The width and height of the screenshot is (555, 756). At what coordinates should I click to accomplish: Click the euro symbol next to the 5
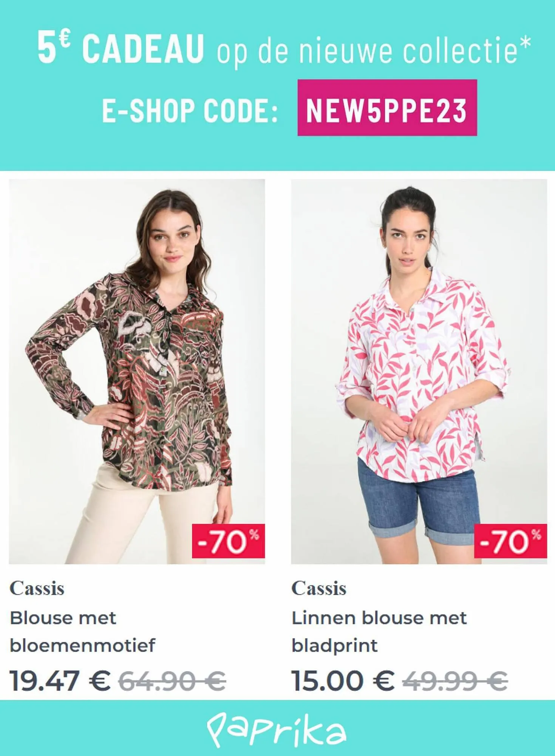(x=65, y=39)
